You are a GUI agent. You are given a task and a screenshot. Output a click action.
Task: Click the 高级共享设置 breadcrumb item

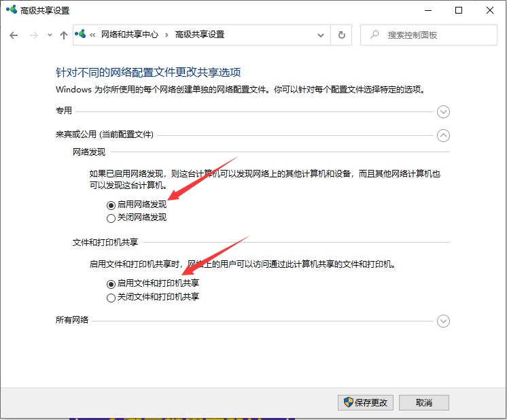[199, 35]
